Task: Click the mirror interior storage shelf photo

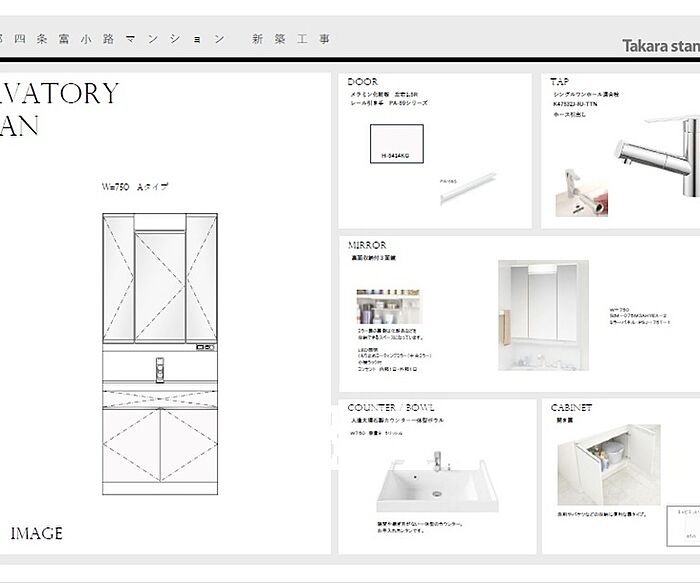Action: pos(388,307)
